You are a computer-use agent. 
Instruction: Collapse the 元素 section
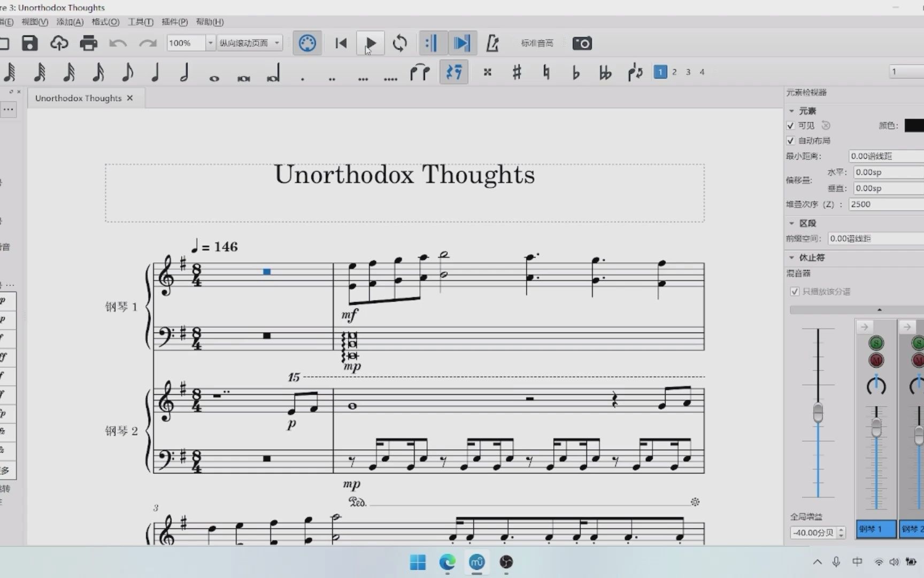792,111
